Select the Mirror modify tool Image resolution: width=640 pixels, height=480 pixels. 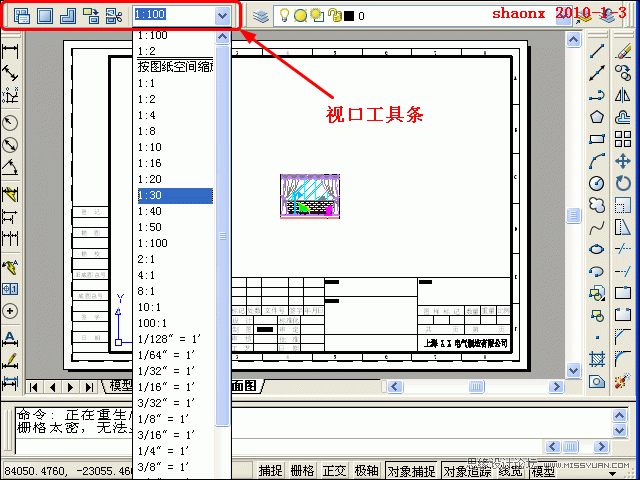(x=623, y=95)
